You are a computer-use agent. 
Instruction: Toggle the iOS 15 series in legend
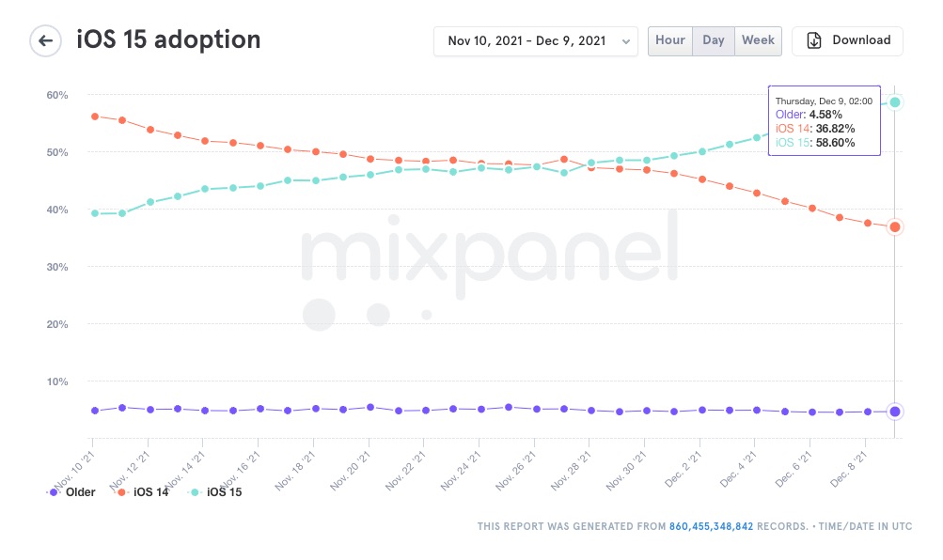216,491
